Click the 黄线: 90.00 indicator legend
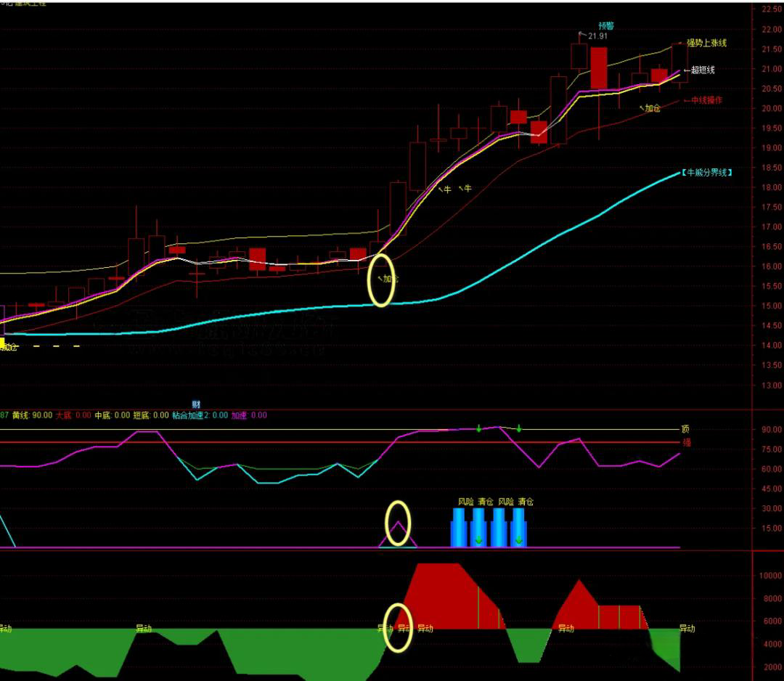The image size is (784, 681). (x=33, y=415)
